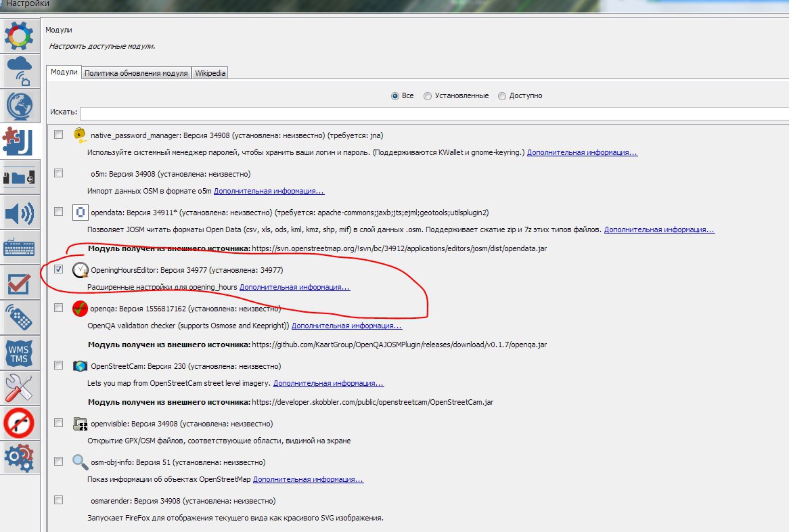Image resolution: width=789 pixels, height=532 pixels.
Task: Click the openqa red checkmark icon
Action: point(80,309)
